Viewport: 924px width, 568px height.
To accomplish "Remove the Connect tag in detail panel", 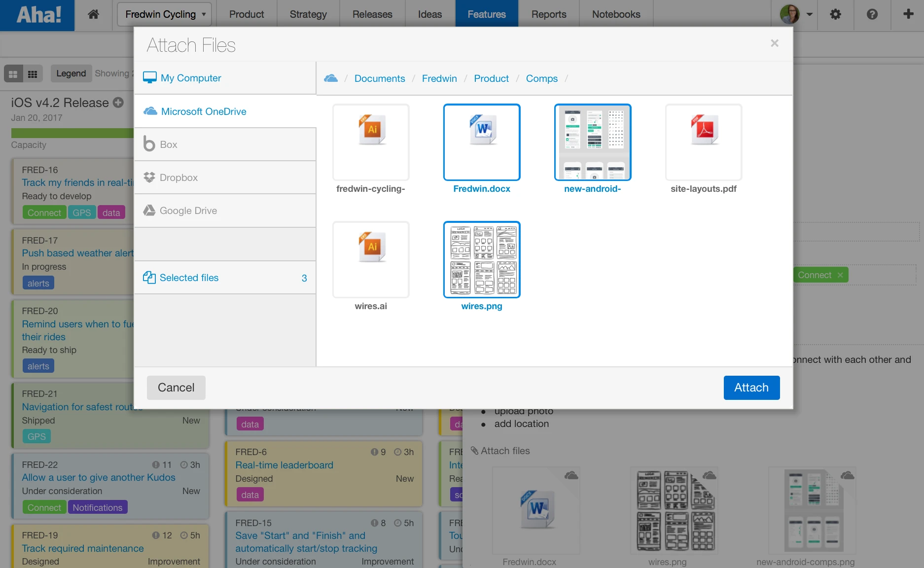I will [x=840, y=275].
